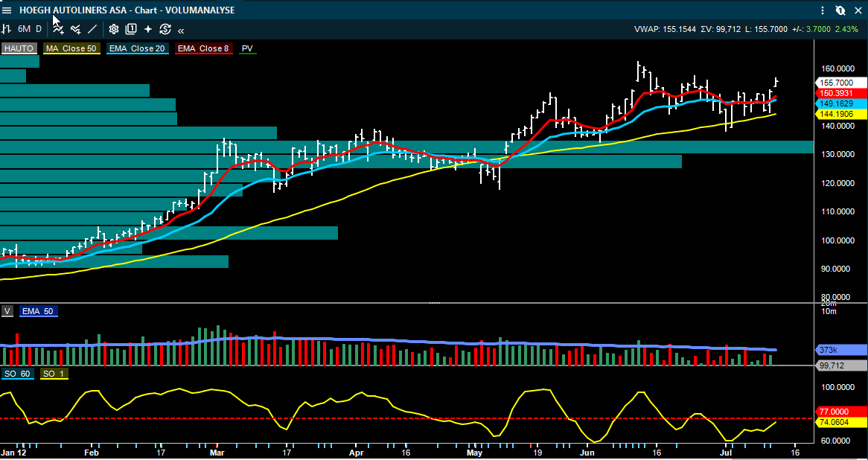Click the May label on the time axis
Image resolution: width=868 pixels, height=460 pixels.
474,452
